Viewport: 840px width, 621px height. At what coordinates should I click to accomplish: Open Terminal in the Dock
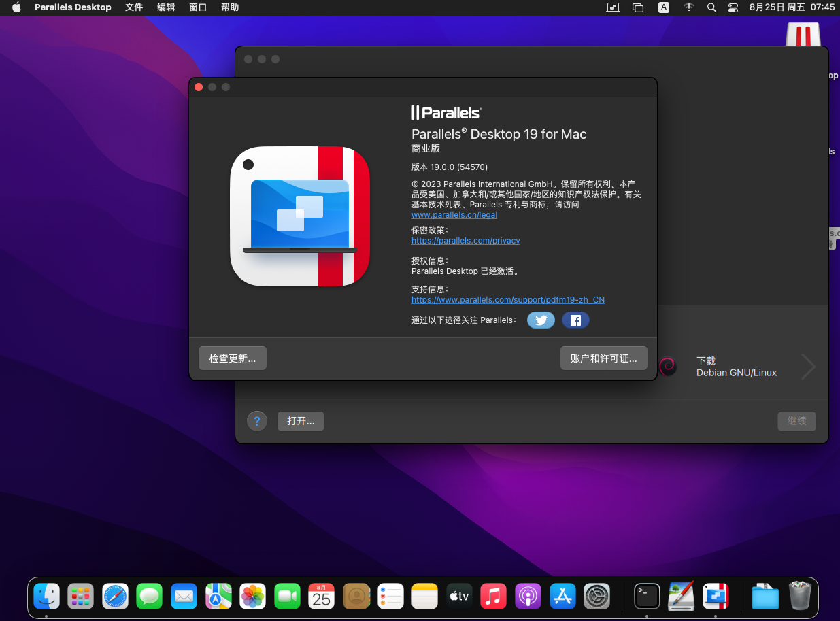click(646, 597)
